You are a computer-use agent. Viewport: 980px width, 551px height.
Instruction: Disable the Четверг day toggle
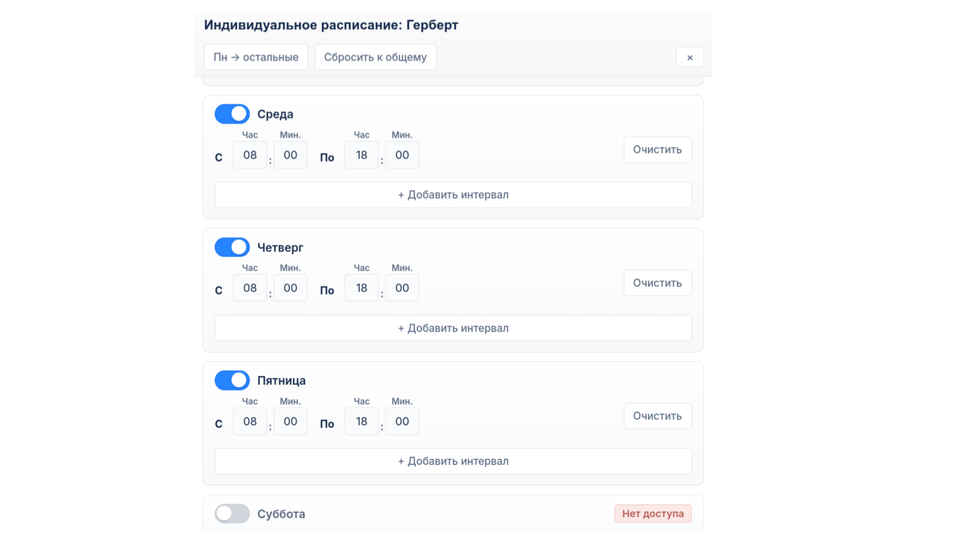tap(232, 247)
